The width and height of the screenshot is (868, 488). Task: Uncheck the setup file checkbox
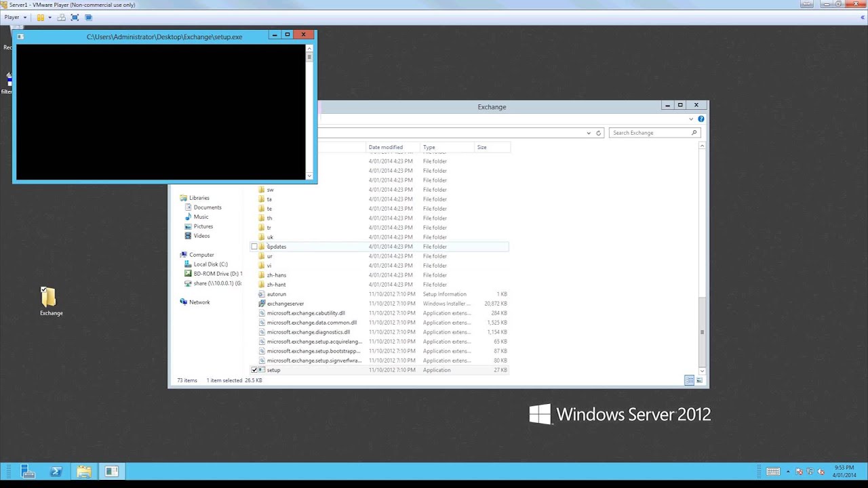pos(254,370)
